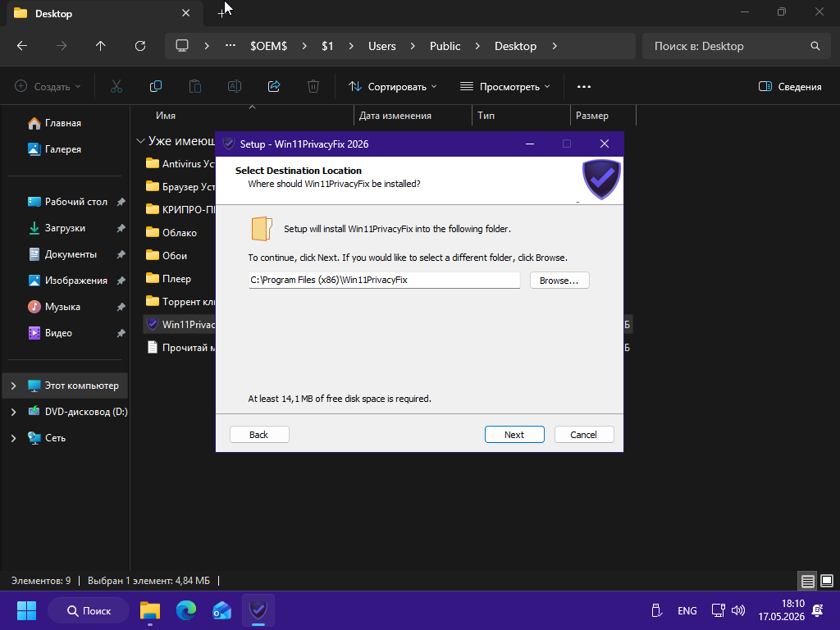Open the notification bell in the tray

coord(818,610)
